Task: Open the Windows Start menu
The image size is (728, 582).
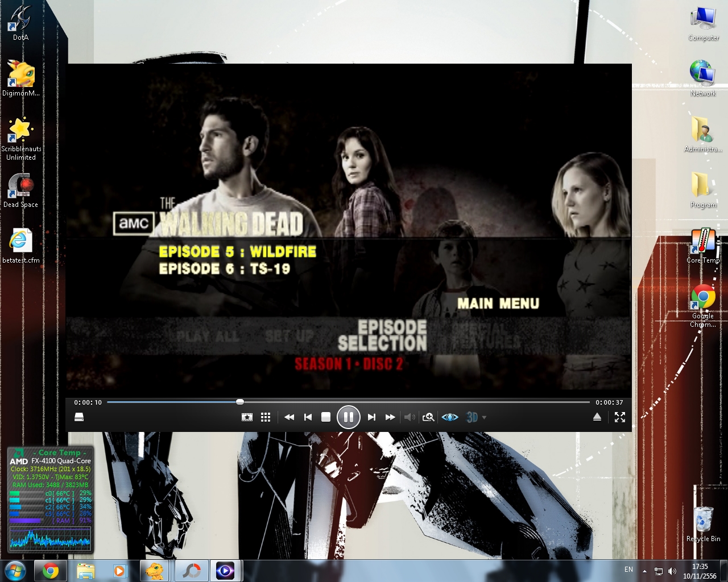Action: point(15,571)
